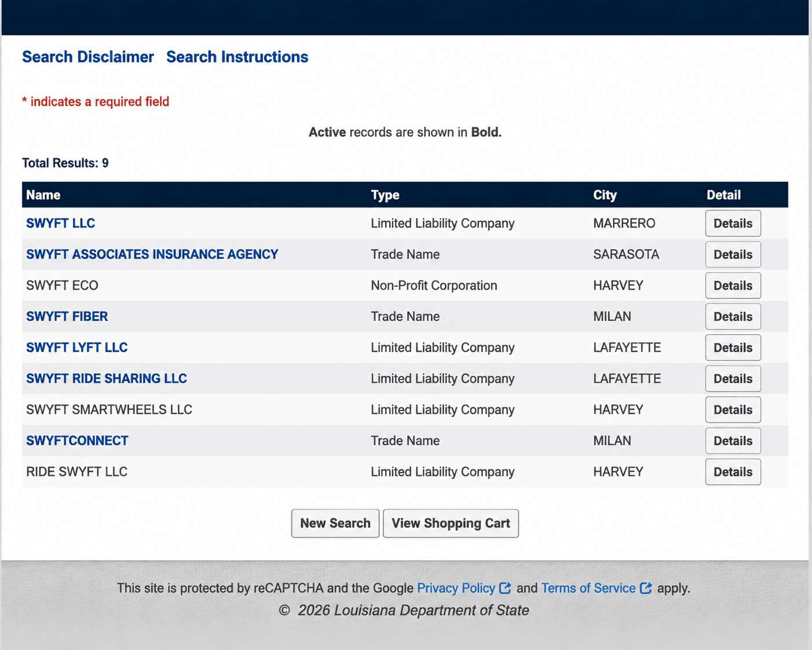Image resolution: width=812 pixels, height=650 pixels.
Task: Open Details for SWYFT SMARTWHEELS LLC
Action: tap(733, 410)
